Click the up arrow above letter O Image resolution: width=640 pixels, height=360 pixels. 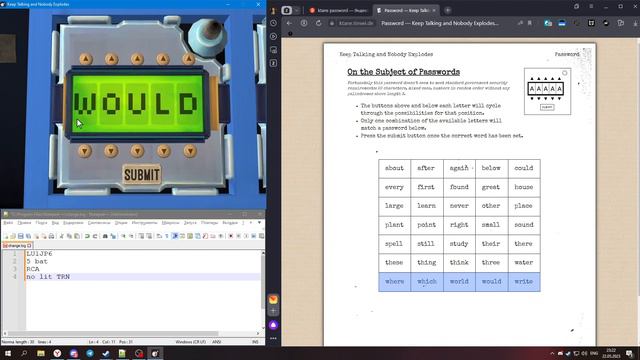point(111,59)
